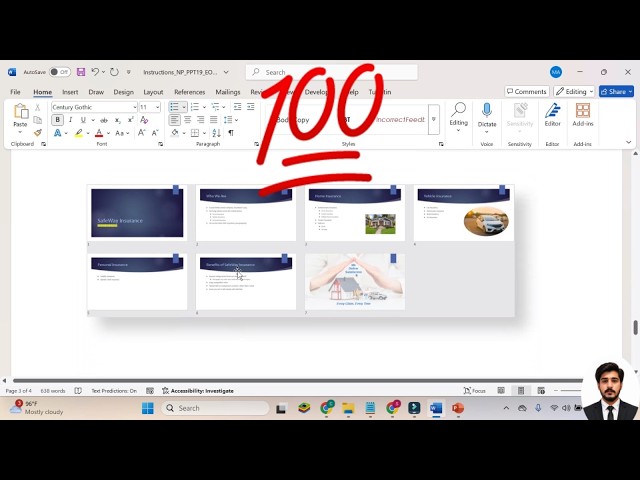Open Text Effects and Typography
The image size is (640, 480).
pos(58,133)
